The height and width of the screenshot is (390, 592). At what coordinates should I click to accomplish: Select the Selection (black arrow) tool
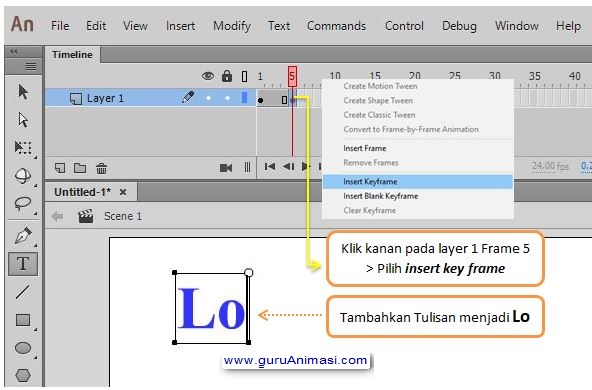[x=23, y=92]
